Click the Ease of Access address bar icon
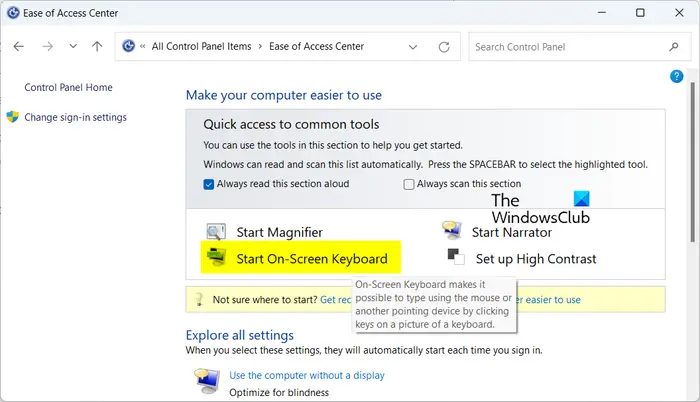700x402 pixels. 129,46
